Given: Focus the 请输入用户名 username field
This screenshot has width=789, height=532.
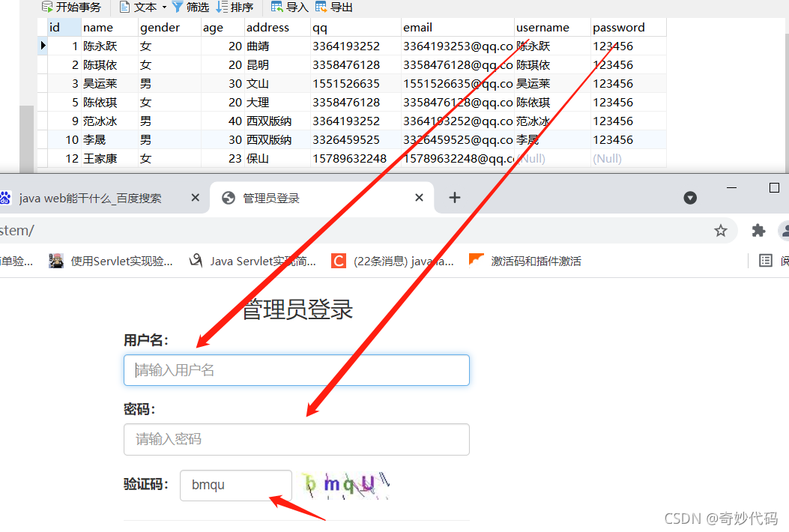Looking at the screenshot, I should (x=297, y=370).
